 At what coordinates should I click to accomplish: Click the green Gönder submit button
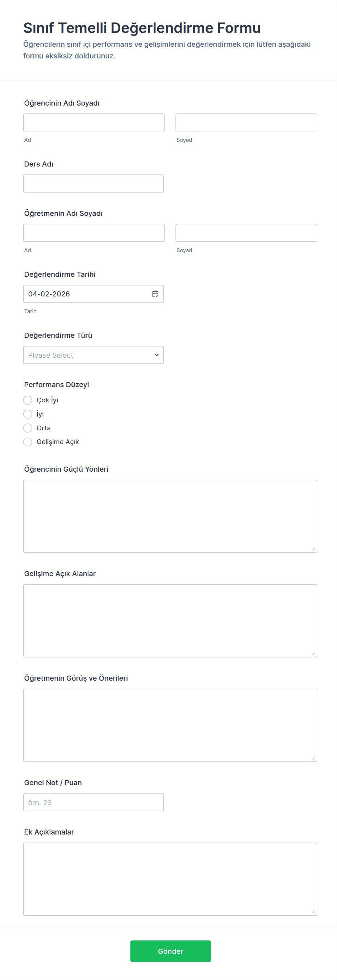170,951
